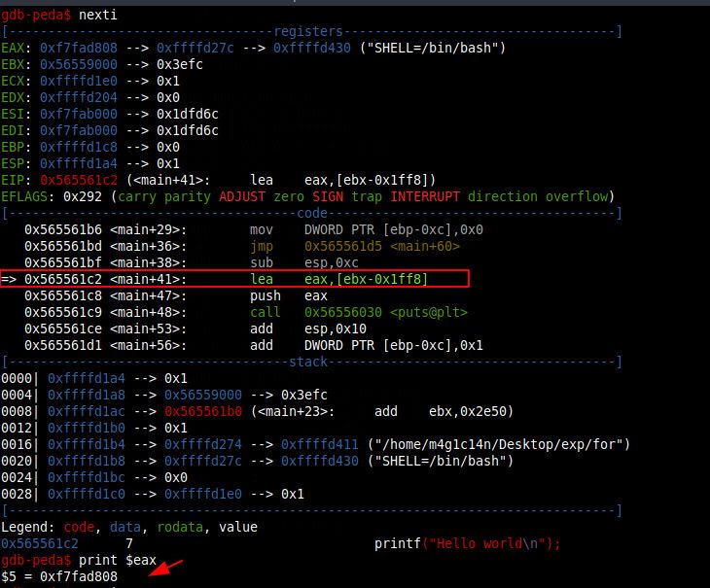Select EAX register value 0xf7fad808

79,48
